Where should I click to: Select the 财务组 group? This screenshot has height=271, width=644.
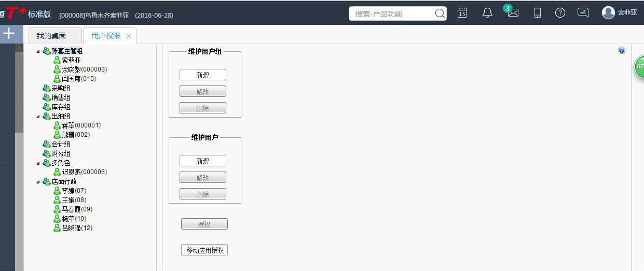(61, 153)
